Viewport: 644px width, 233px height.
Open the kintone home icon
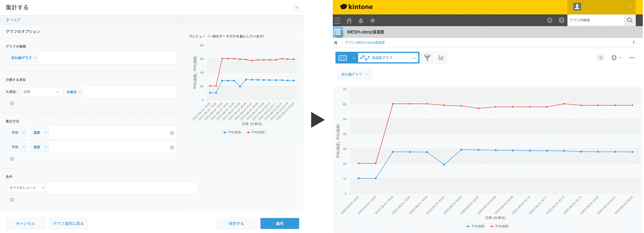coord(349,20)
